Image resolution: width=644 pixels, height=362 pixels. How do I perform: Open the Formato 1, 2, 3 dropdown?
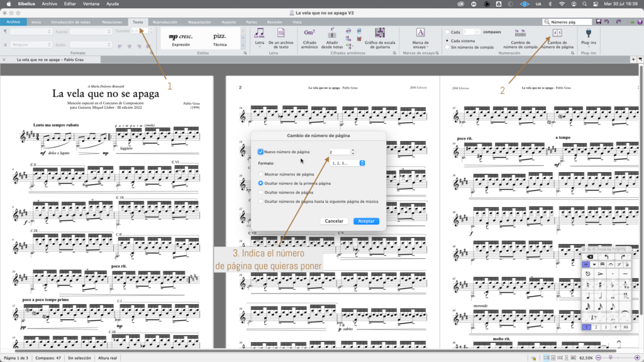point(348,163)
